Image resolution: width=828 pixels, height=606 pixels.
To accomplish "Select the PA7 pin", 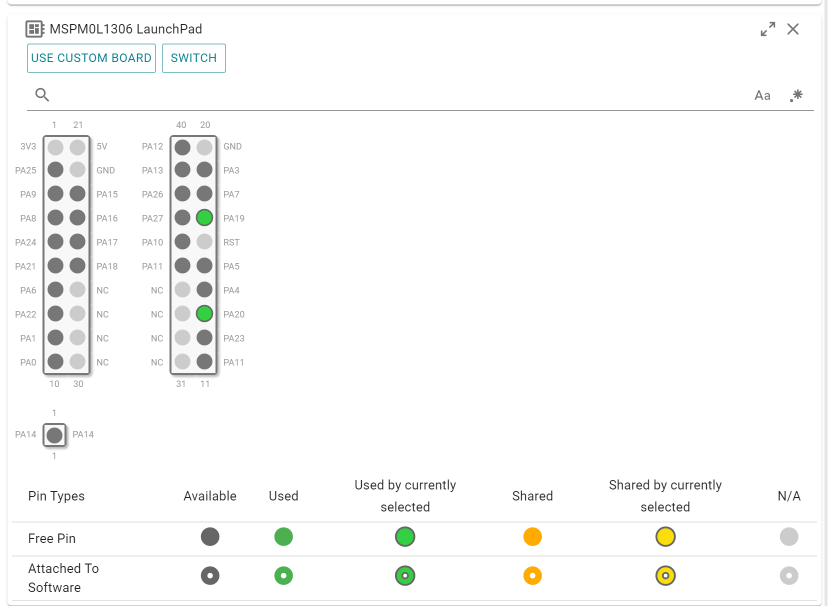I will [x=204, y=194].
